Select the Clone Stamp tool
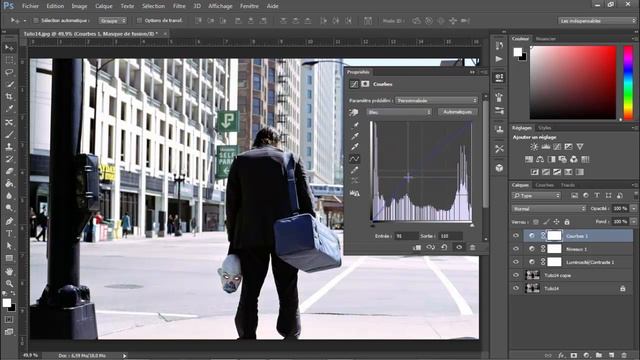 9,147
